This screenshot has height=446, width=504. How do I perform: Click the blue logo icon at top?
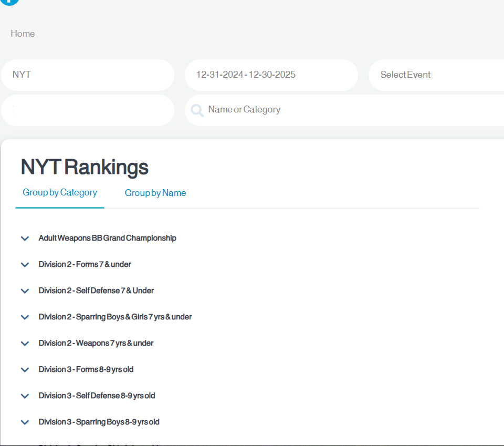[x=9, y=2]
